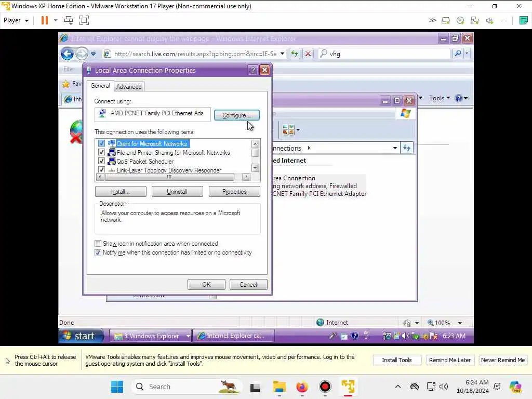
Task: Click the Install button
Action: 121,192
